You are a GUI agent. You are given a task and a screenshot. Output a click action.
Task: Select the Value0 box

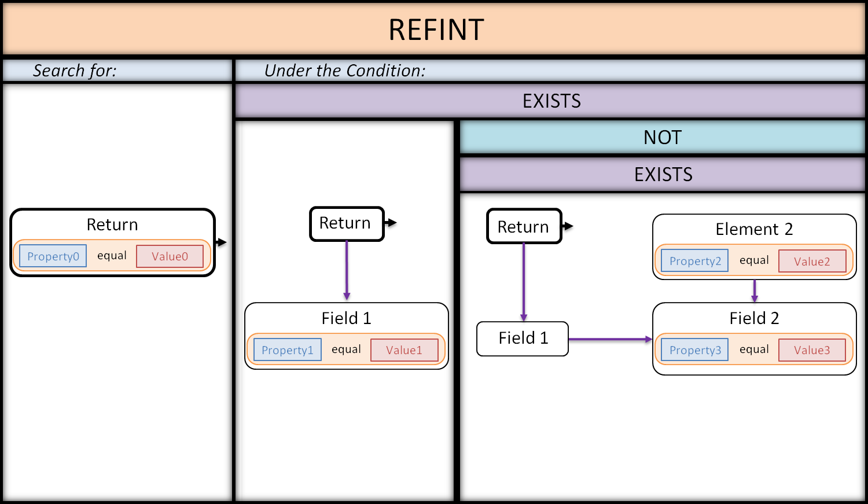(170, 256)
